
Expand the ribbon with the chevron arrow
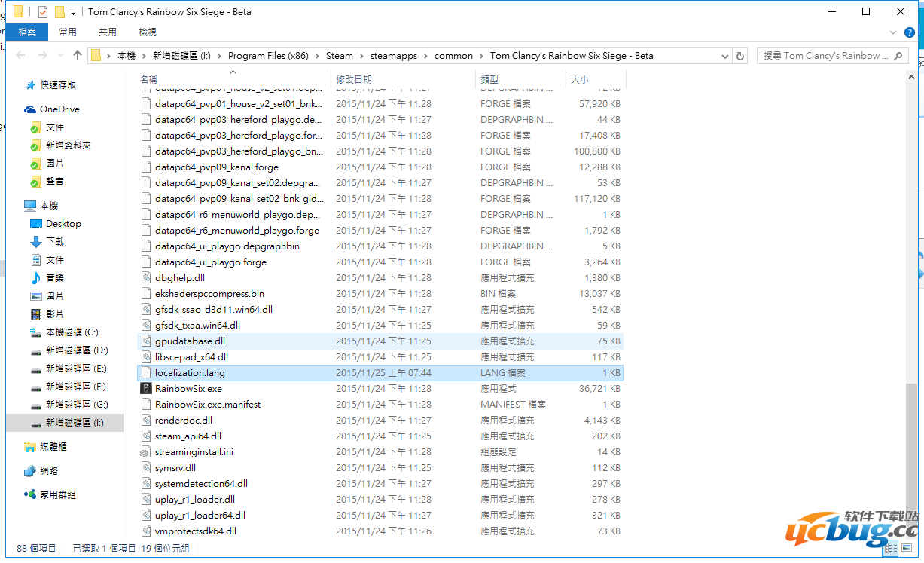tap(893, 32)
